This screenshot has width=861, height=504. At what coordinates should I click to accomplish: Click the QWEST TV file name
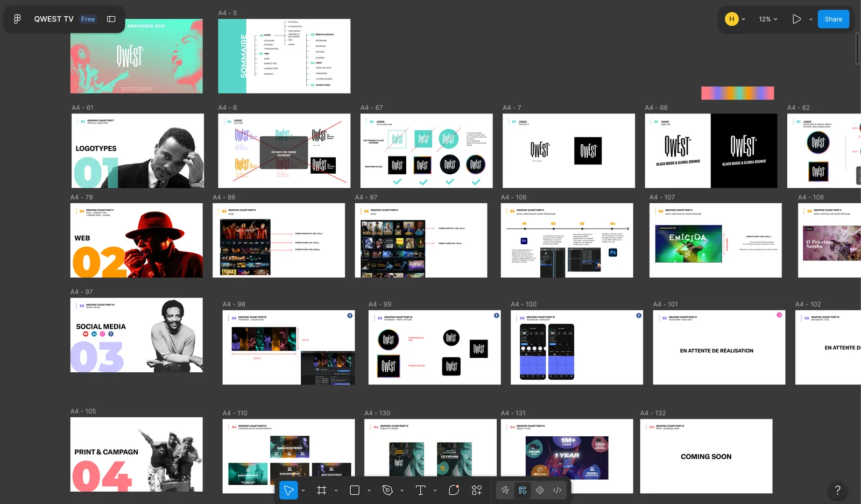pyautogui.click(x=54, y=19)
